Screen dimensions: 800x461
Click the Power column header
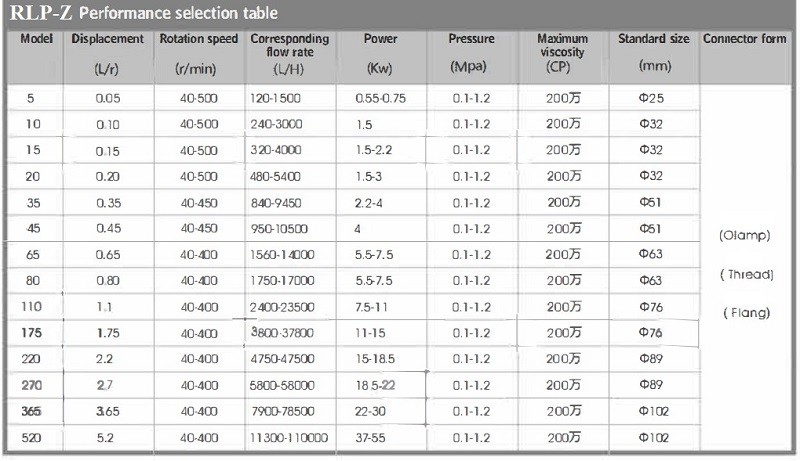coord(379,39)
